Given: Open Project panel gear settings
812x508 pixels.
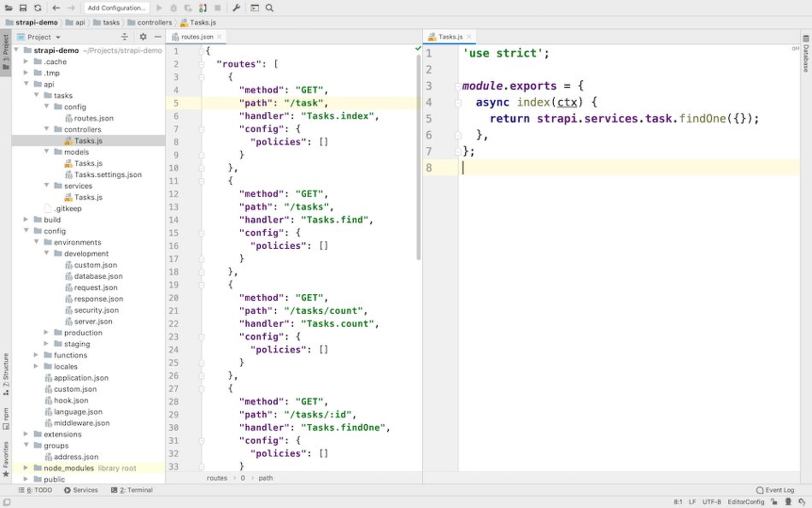Looking at the screenshot, I should [143, 37].
